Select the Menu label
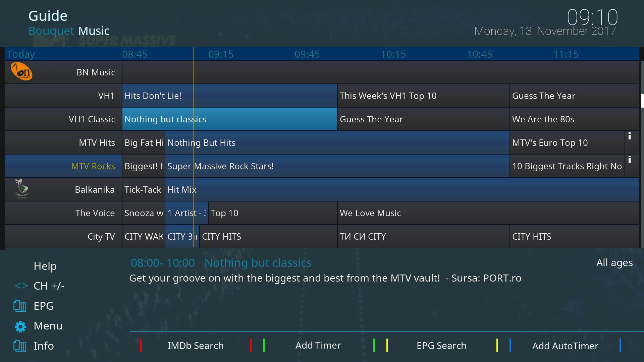644x362 pixels. pos(48,326)
